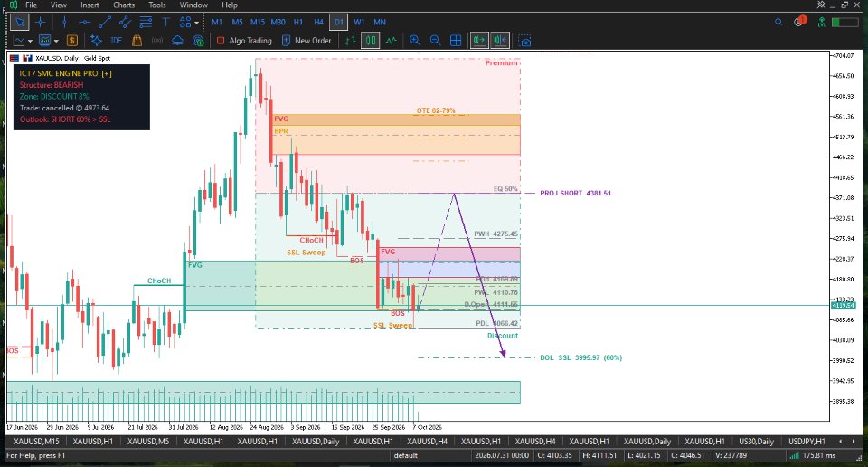Set timeframe to MN monthly
Viewport: 868px width, 467px height.
click(x=380, y=22)
